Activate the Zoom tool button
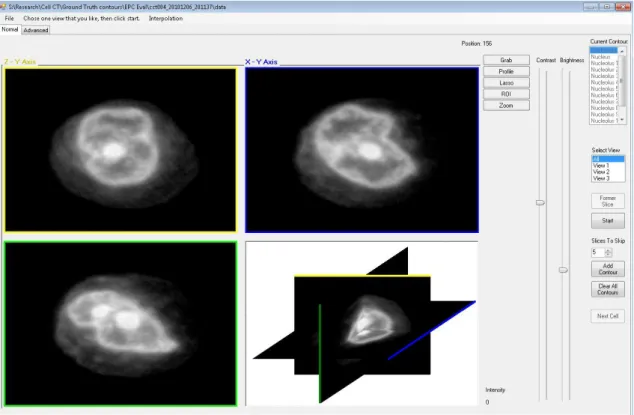The width and height of the screenshot is (634, 415). 506,106
